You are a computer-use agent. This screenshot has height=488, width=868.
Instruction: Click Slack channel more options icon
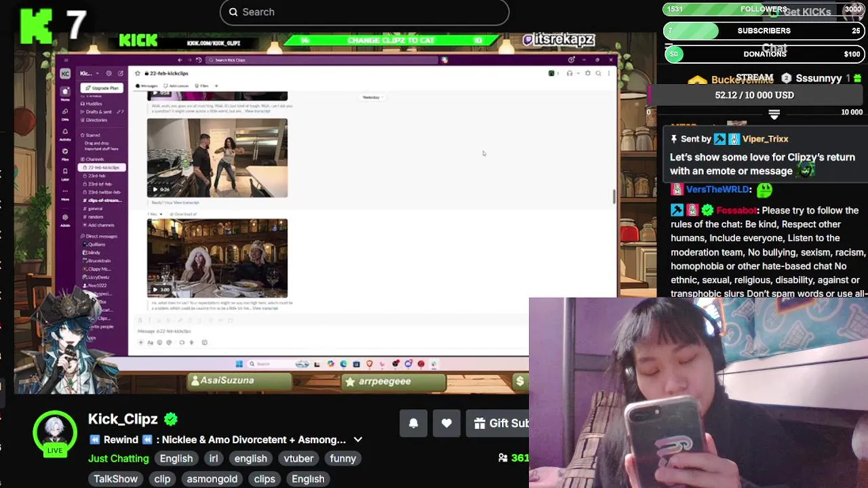pyautogui.click(x=609, y=73)
